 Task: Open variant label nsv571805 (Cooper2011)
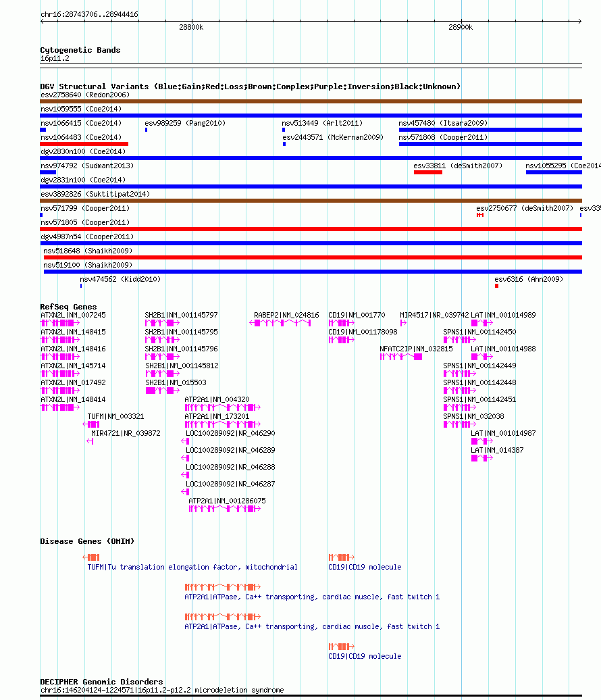click(x=85, y=222)
